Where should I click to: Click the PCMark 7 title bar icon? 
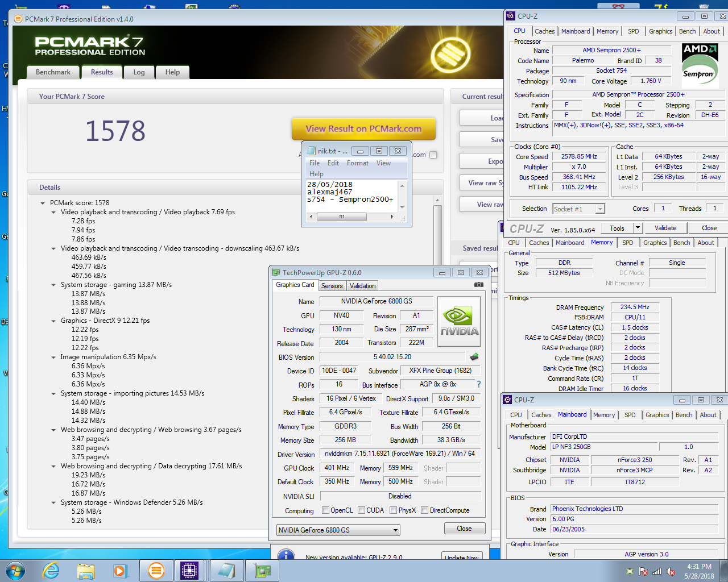pos(18,19)
